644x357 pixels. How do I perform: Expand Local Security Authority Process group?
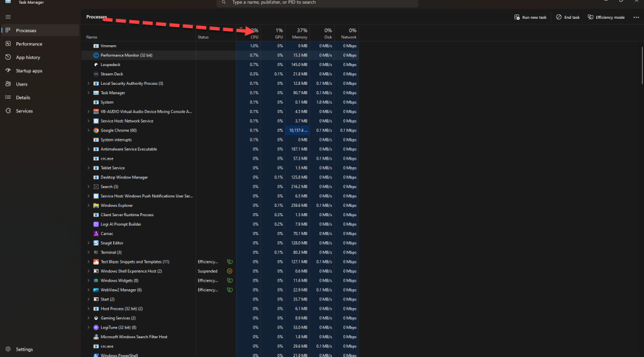(88, 84)
